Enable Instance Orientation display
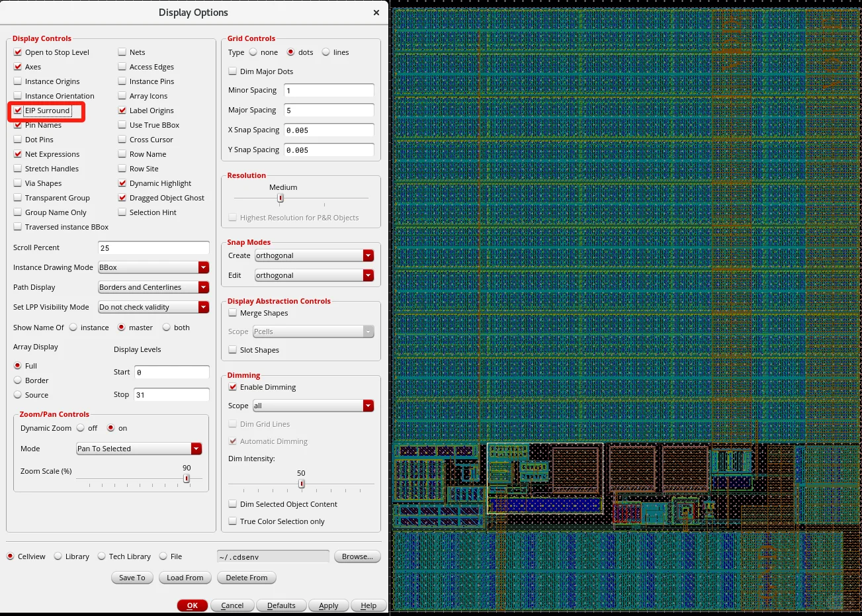Image resolution: width=862 pixels, height=616 pixels. pyautogui.click(x=18, y=96)
